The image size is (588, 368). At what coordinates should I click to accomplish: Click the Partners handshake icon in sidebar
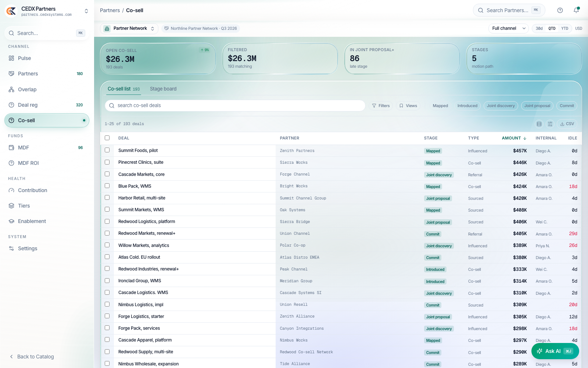tap(11, 74)
